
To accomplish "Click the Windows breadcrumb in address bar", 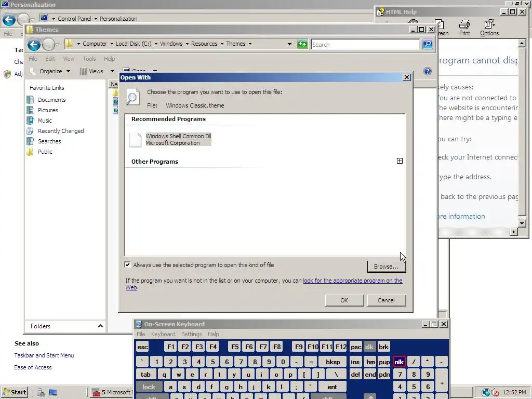I will click(x=171, y=44).
